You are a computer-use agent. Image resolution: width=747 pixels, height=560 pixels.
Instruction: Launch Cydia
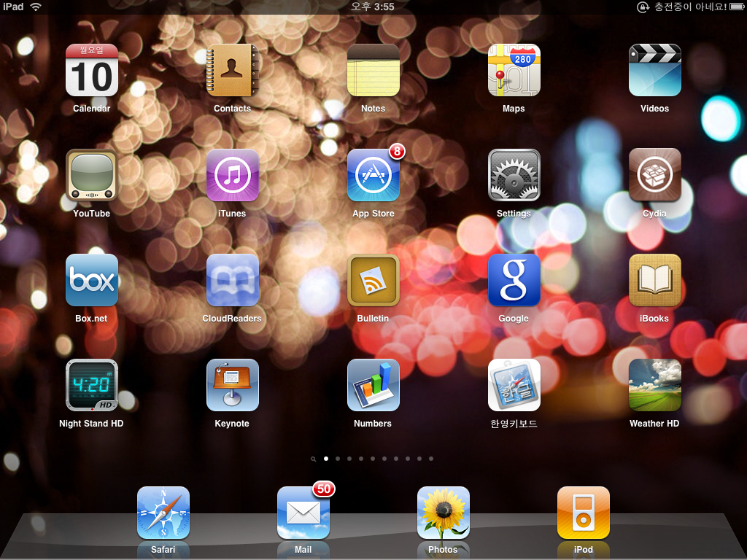(654, 175)
